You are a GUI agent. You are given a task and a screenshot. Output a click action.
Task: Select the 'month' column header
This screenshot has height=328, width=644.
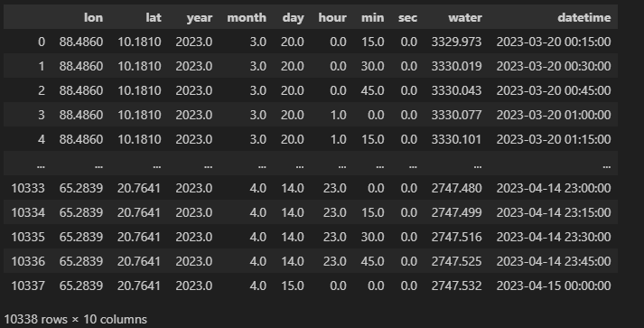pos(247,18)
